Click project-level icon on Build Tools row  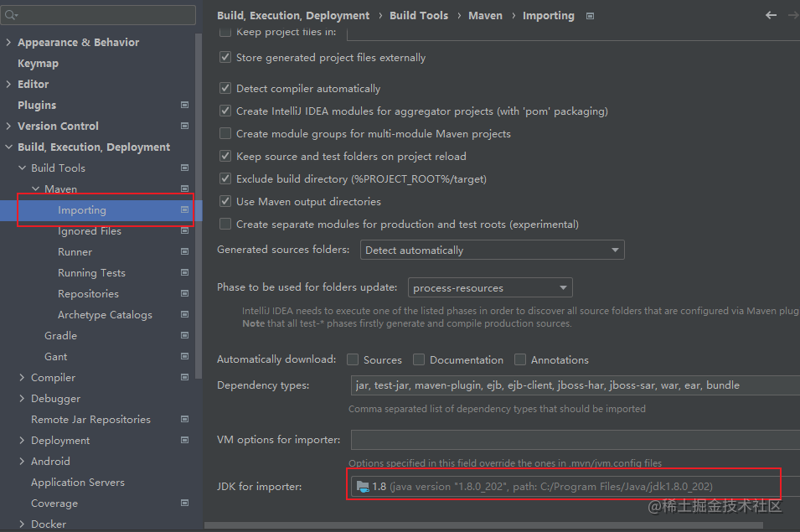(x=184, y=168)
